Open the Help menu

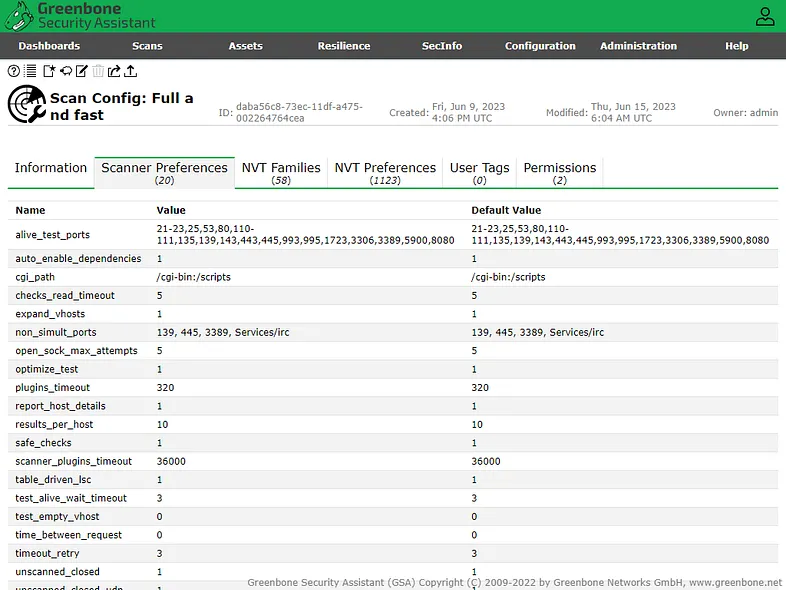737,46
